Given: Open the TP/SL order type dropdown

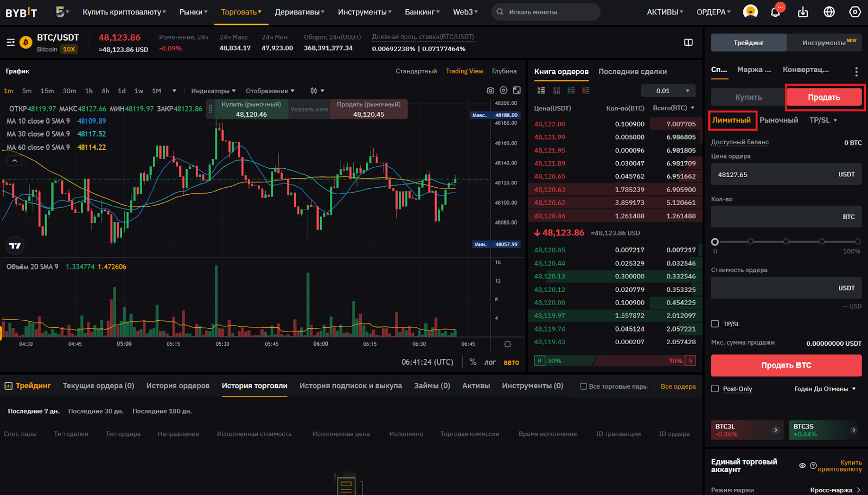Looking at the screenshot, I should 823,120.
